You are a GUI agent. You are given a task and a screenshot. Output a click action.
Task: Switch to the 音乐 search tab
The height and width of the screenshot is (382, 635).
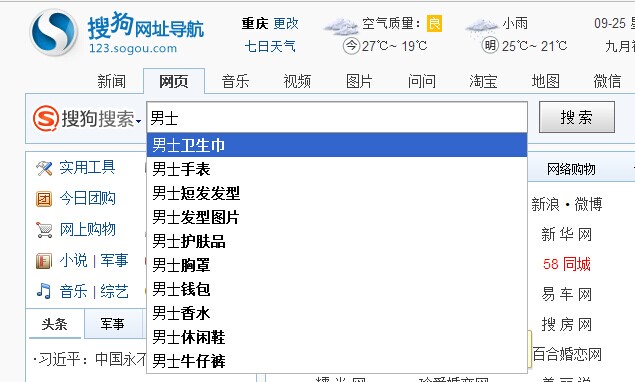coord(235,81)
